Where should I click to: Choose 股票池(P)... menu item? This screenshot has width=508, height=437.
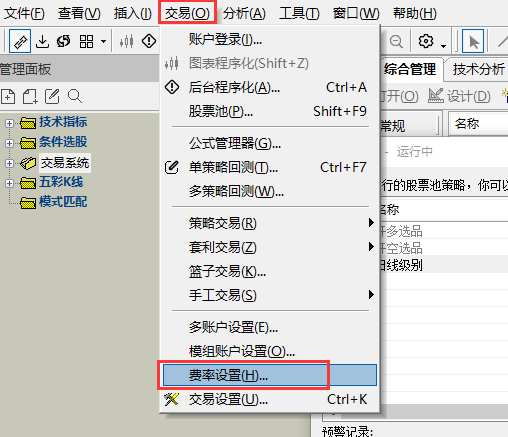pos(269,111)
